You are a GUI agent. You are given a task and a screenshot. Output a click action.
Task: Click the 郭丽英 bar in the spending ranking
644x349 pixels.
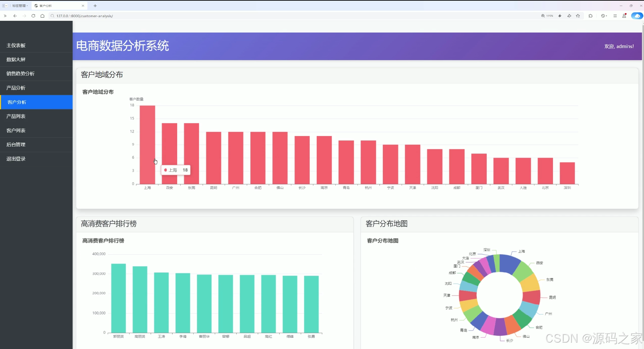click(118, 298)
